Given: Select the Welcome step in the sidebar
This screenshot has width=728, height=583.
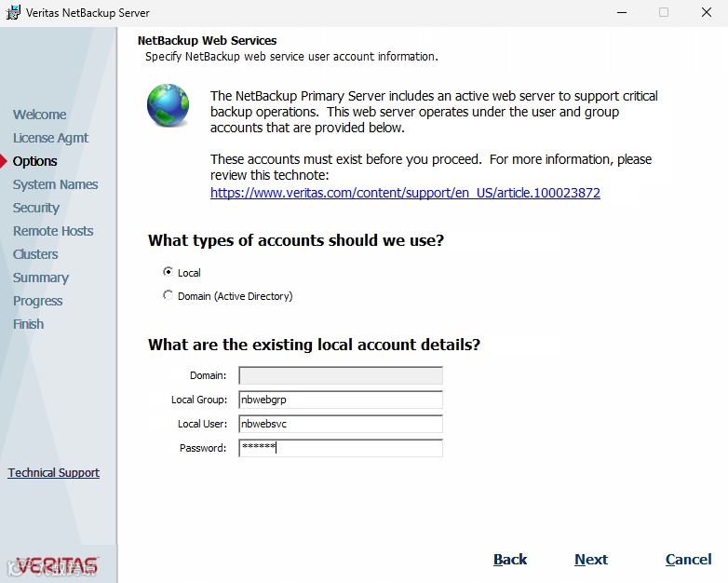Looking at the screenshot, I should [x=39, y=115].
